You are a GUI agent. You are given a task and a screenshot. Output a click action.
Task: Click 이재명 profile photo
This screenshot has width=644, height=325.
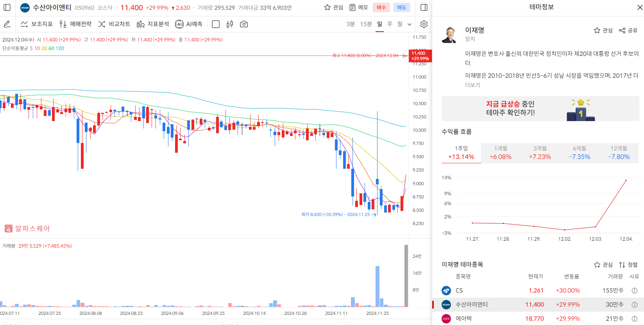tap(450, 35)
